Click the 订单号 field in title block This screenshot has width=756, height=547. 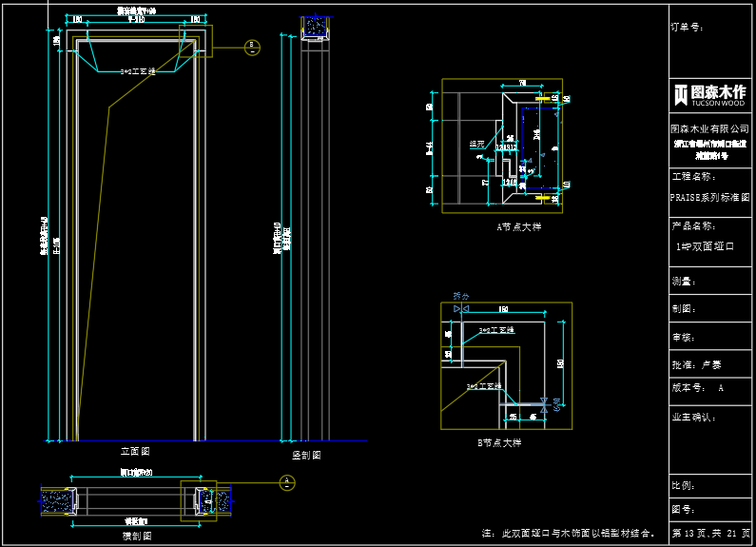point(688,28)
